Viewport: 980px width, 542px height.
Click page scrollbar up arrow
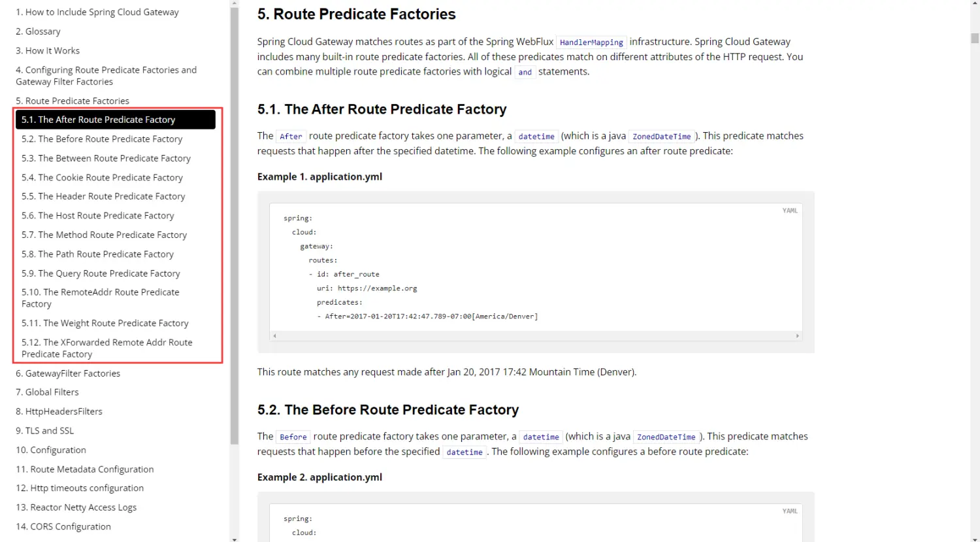coord(975,3)
